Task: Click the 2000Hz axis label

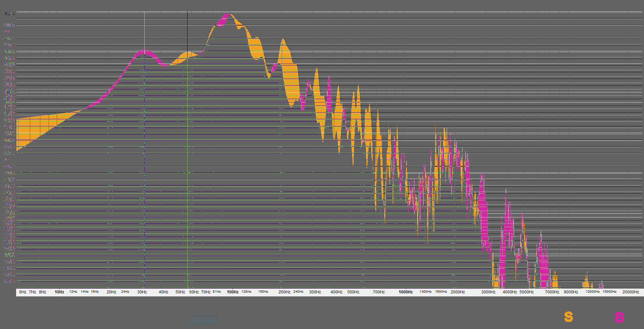Action: coord(458,292)
